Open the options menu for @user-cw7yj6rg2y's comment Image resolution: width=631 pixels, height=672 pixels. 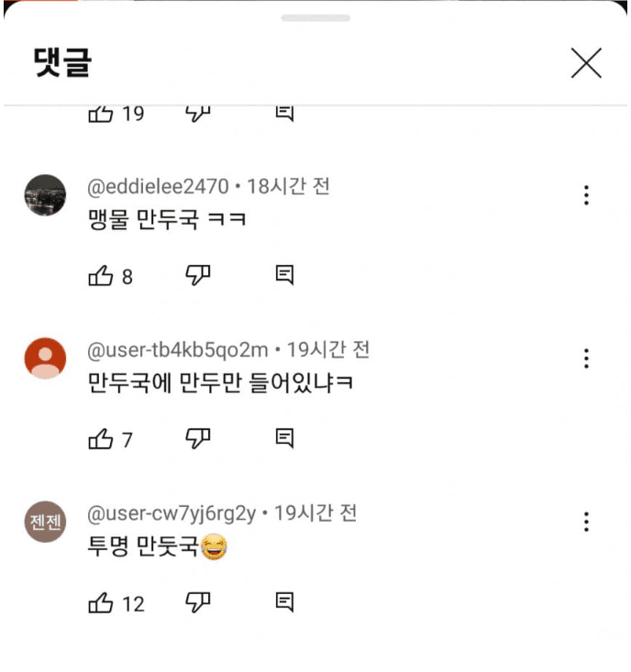tap(586, 522)
